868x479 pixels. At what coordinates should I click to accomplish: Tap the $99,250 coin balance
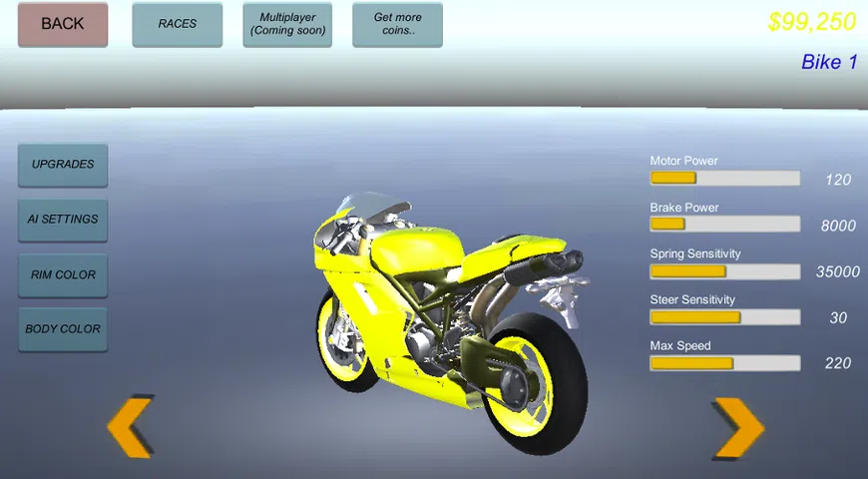coord(811,22)
